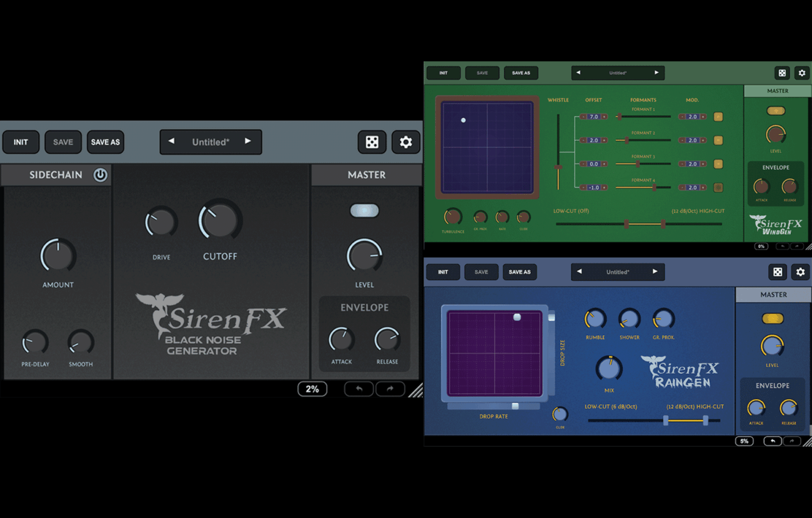This screenshot has height=518, width=812.
Task: Click the sidechain Amount knob
Action: click(x=58, y=255)
